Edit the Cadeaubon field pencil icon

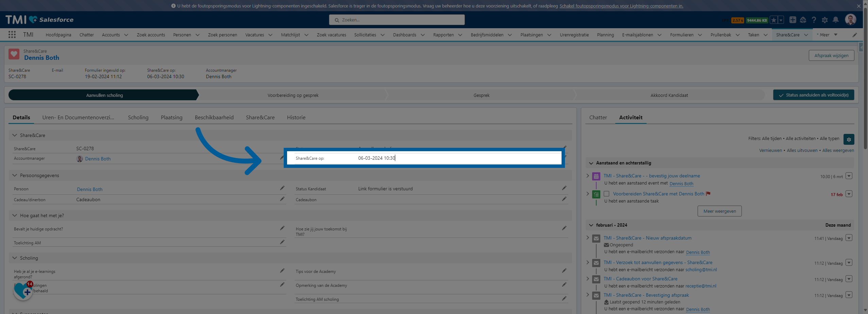tap(564, 199)
